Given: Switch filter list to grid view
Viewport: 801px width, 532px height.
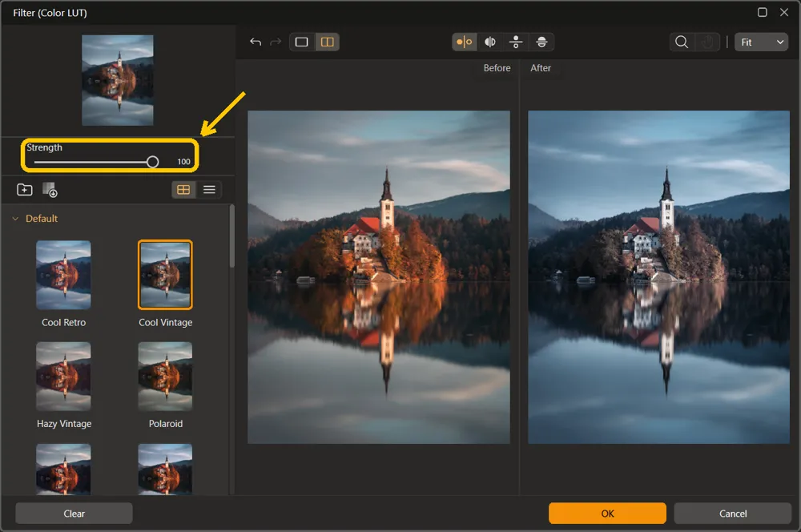Looking at the screenshot, I should [x=183, y=190].
